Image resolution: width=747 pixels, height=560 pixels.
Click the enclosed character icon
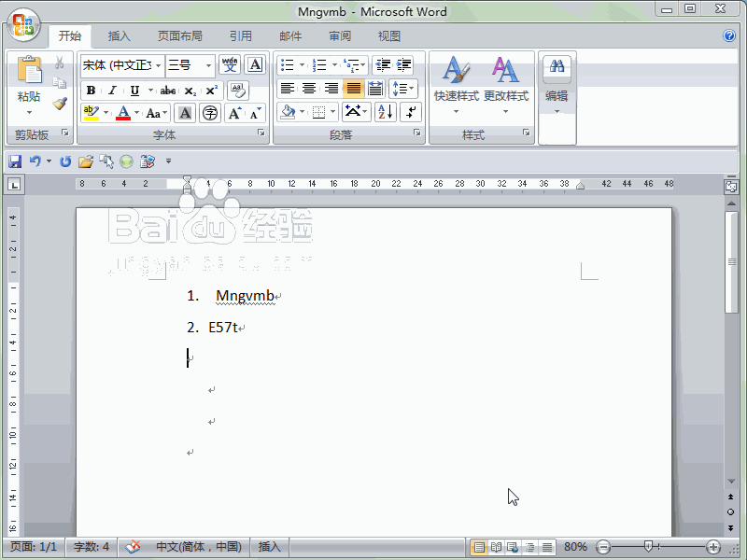click(x=210, y=113)
